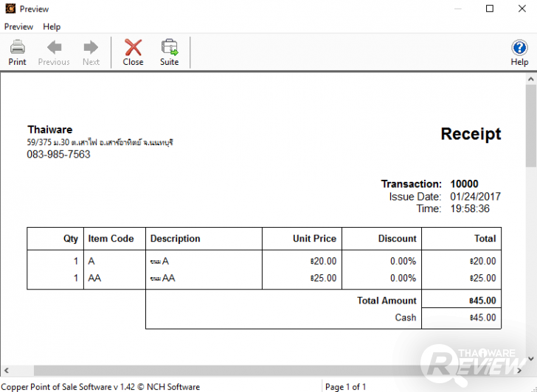Click the phone number 083-985-7563

58,154
